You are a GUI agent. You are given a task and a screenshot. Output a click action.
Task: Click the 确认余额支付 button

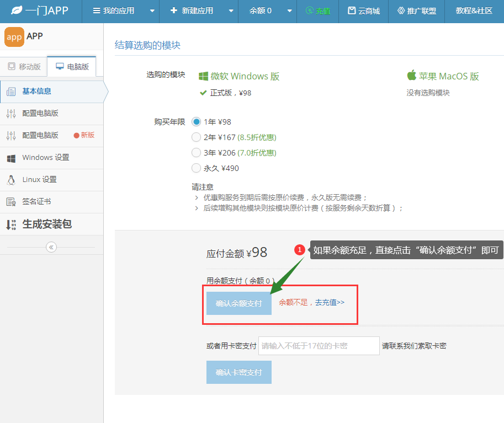click(x=239, y=303)
